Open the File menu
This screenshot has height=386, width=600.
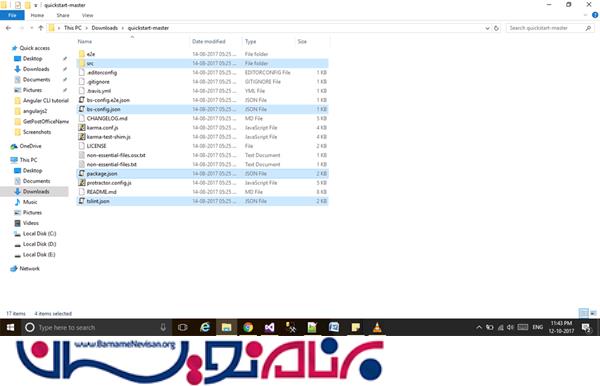point(12,15)
